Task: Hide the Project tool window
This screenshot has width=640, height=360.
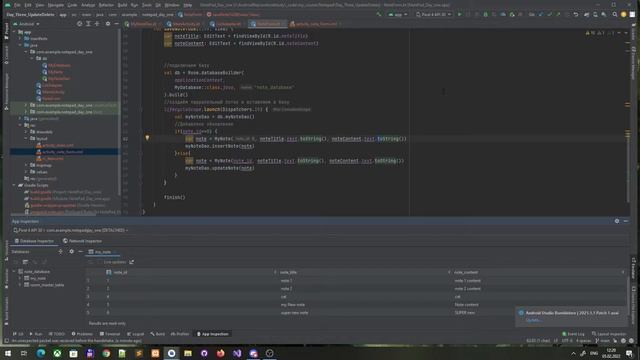Action: (x=116, y=24)
